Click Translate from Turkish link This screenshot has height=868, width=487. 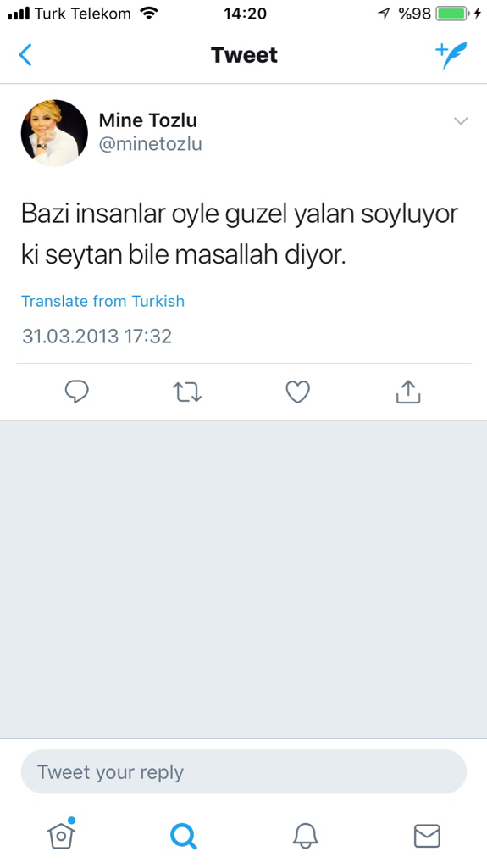point(103,301)
